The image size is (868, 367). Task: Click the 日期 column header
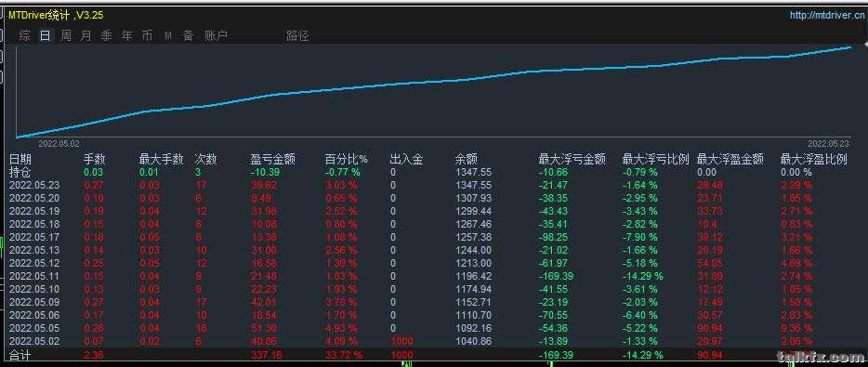click(20, 160)
